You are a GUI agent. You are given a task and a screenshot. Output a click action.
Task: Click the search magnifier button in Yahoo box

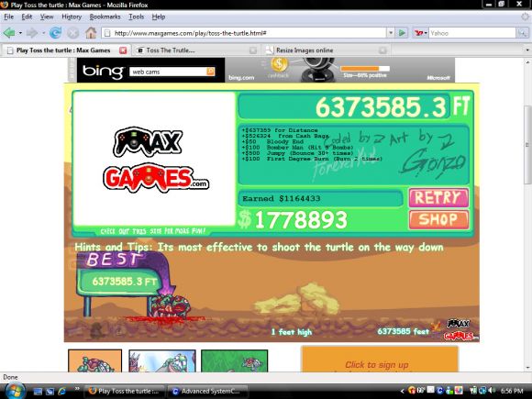click(x=522, y=33)
